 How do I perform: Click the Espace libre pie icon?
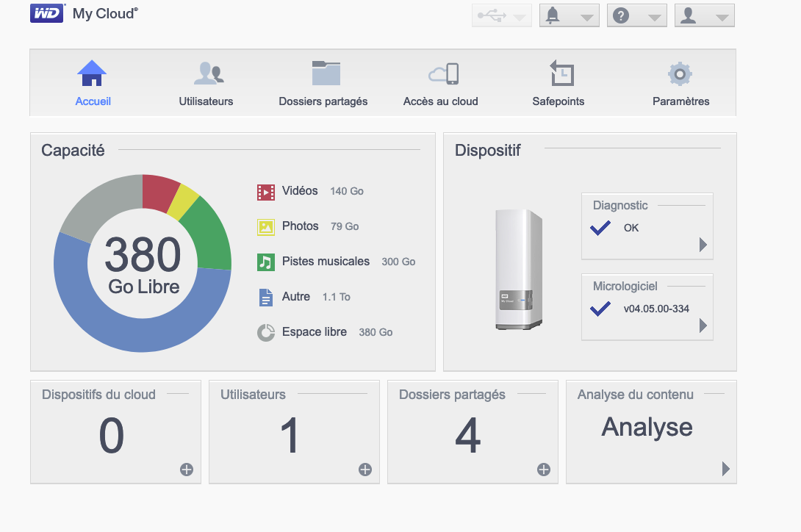pyautogui.click(x=265, y=333)
